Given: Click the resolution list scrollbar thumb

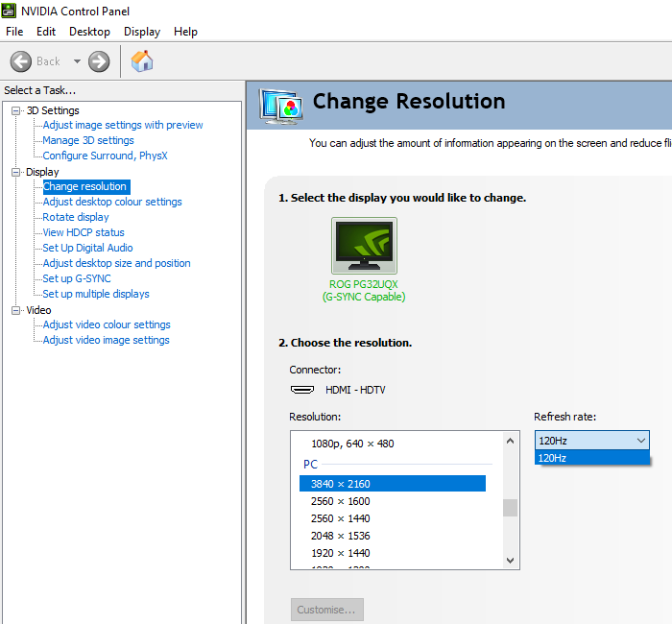Looking at the screenshot, I should (510, 508).
